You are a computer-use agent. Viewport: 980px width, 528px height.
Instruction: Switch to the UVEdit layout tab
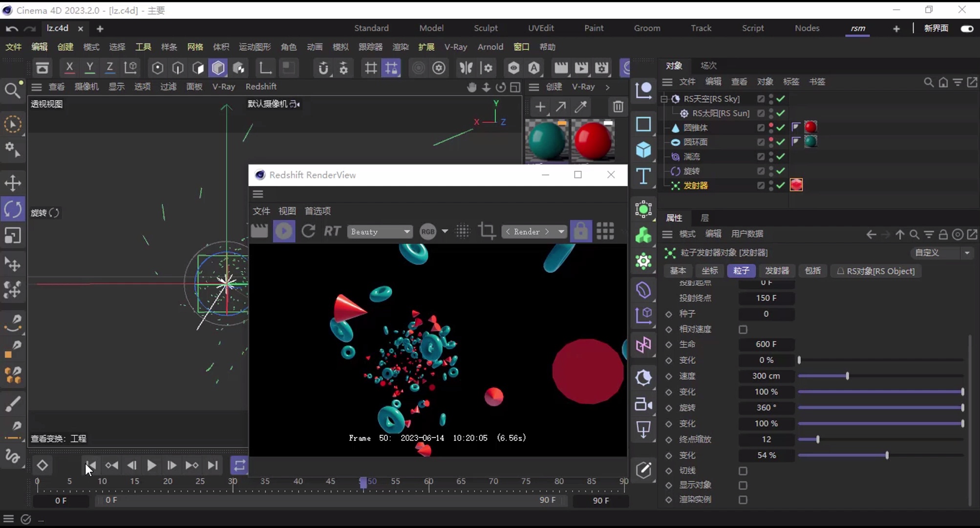click(x=541, y=28)
